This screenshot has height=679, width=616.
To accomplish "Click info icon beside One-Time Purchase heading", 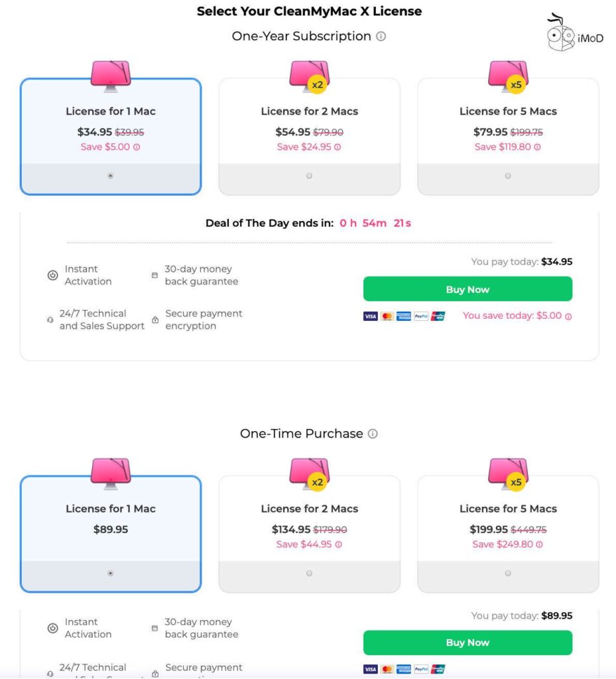I will click(x=373, y=434).
